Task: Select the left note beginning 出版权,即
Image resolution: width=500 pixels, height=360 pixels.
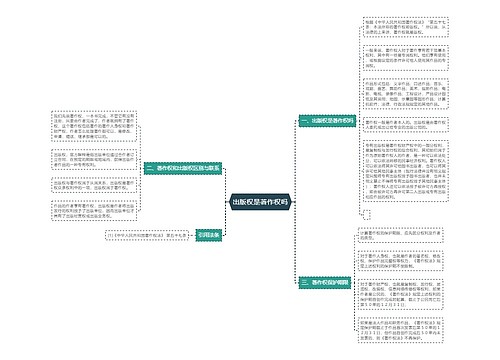Action: pyautogui.click(x=94, y=159)
